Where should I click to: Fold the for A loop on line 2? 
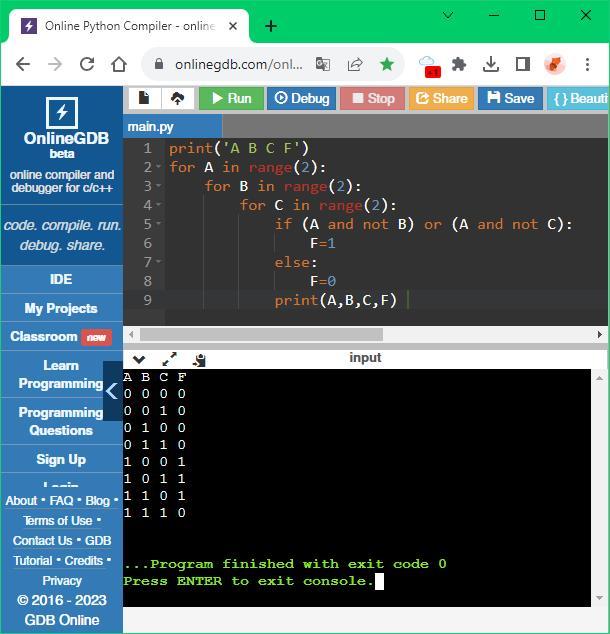(158, 167)
